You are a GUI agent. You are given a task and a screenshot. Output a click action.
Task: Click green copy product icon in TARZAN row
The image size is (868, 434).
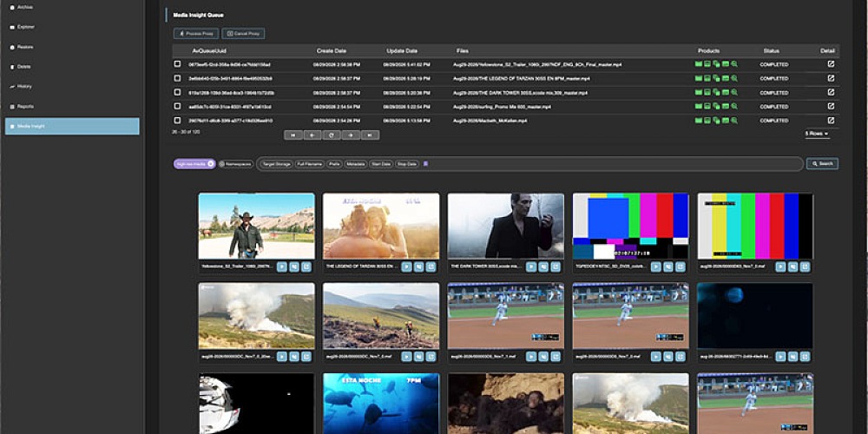point(716,78)
